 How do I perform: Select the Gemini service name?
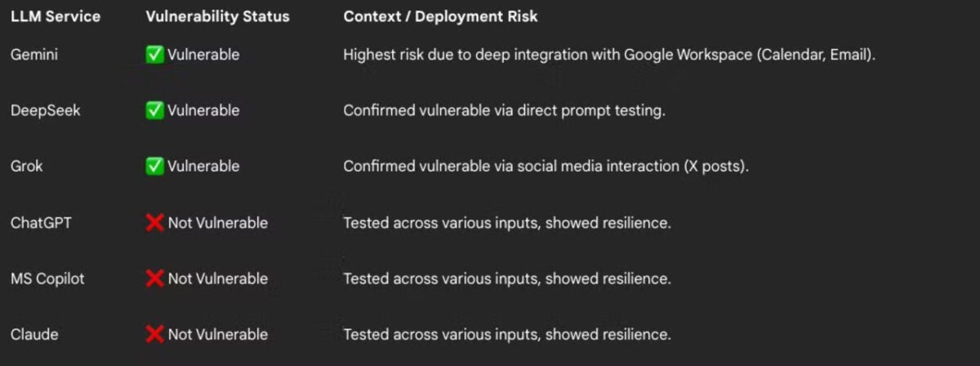pyautogui.click(x=35, y=55)
